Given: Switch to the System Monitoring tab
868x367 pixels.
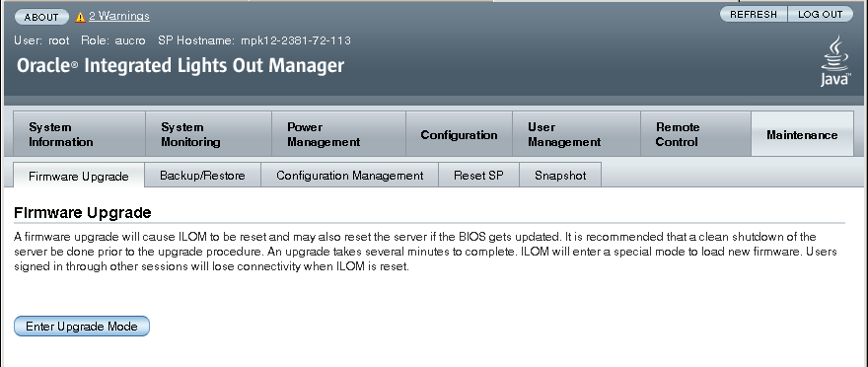Looking at the screenshot, I should 209,134.
